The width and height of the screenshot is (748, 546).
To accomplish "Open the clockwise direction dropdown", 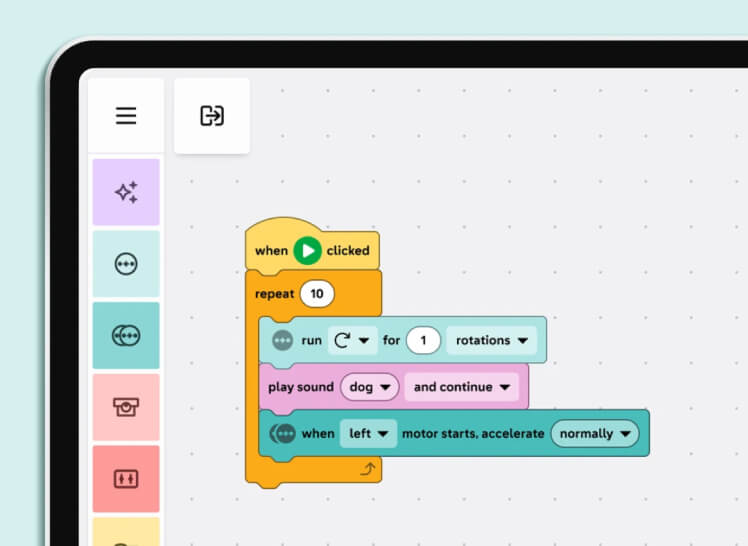I will [x=351, y=340].
